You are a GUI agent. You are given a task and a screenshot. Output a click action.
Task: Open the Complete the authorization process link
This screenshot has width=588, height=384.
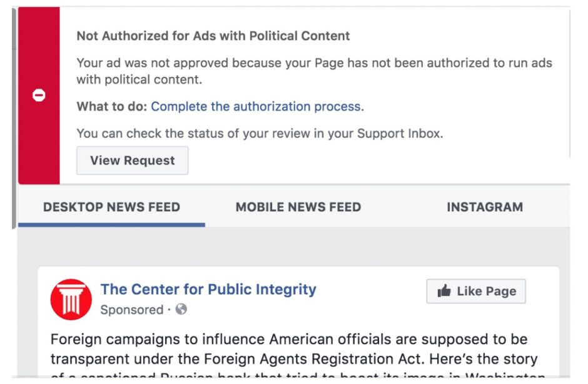click(256, 106)
